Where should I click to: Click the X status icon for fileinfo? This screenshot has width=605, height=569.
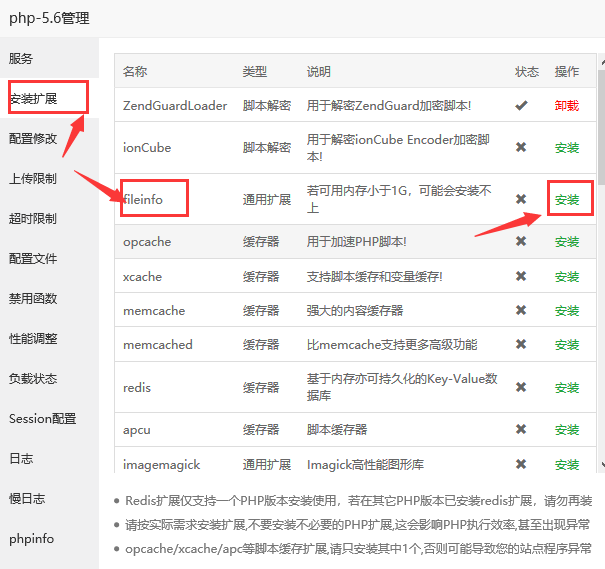pos(521,199)
